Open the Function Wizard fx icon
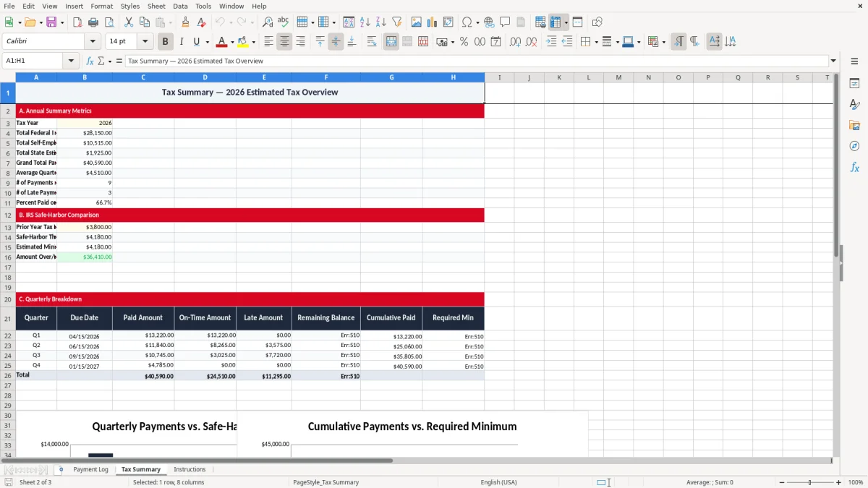The height and width of the screenshot is (488, 868). point(90,61)
